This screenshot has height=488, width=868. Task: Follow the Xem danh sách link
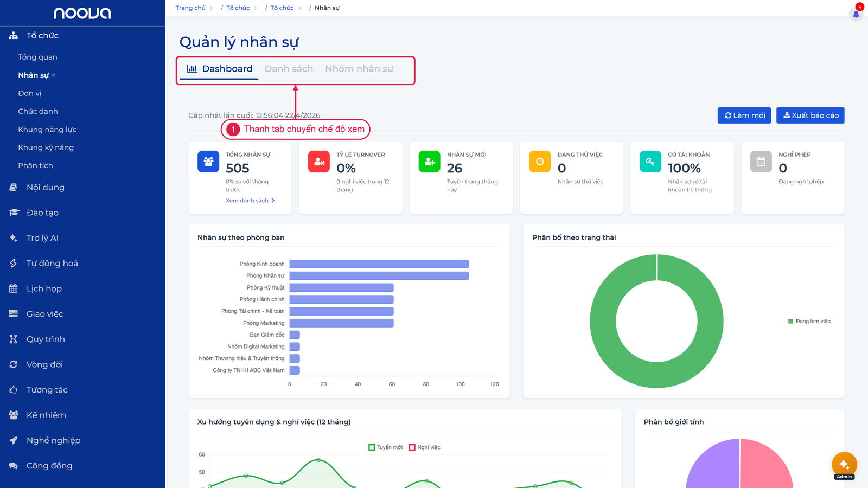250,201
